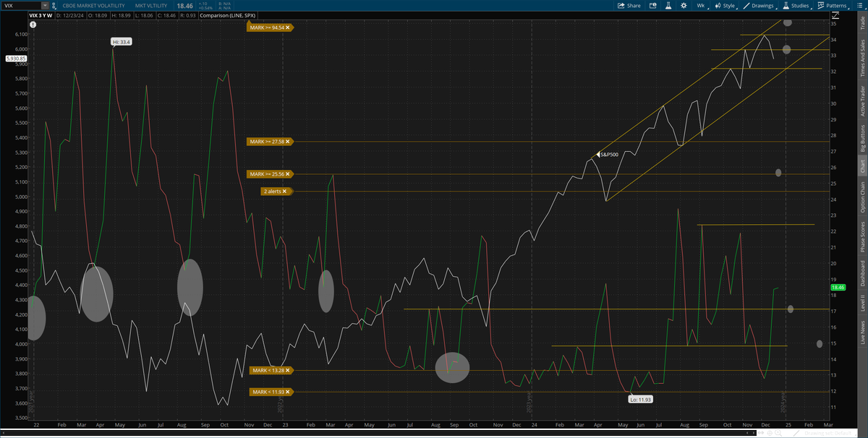Open the list menu icon at toolbar end
The width and height of the screenshot is (868, 438).
tap(859, 6)
